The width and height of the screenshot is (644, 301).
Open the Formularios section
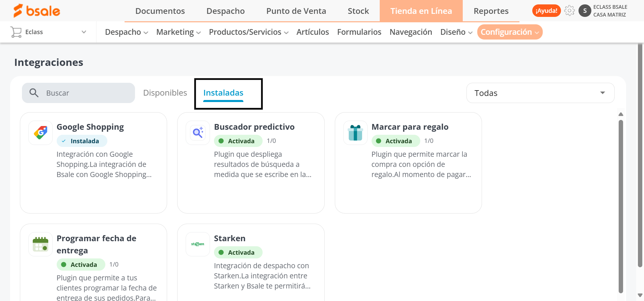point(359,32)
